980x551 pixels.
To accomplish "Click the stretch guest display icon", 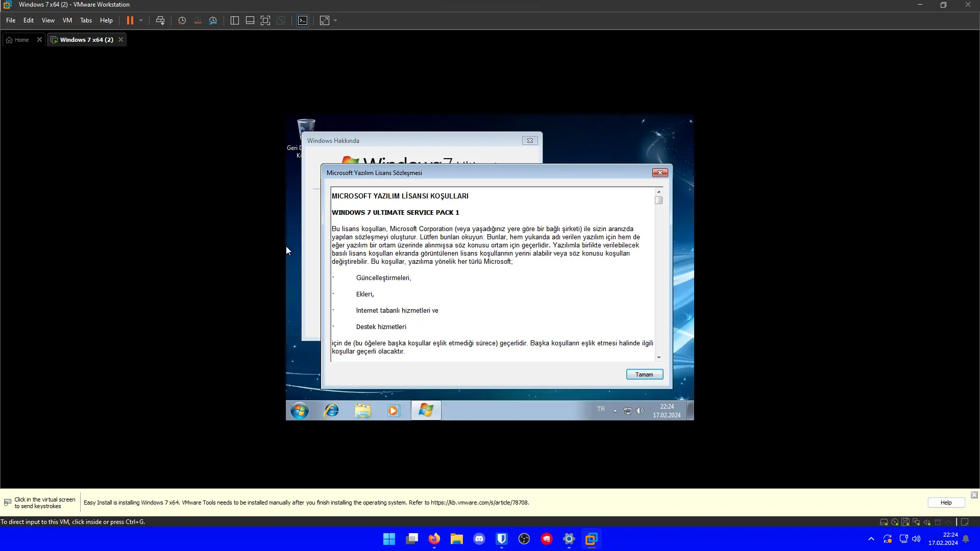I will tap(325, 20).
